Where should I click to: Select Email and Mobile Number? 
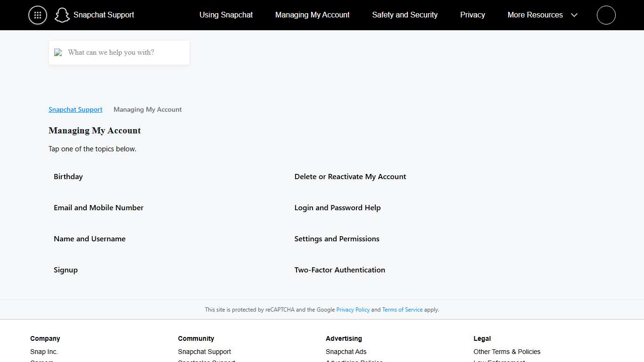(99, 207)
